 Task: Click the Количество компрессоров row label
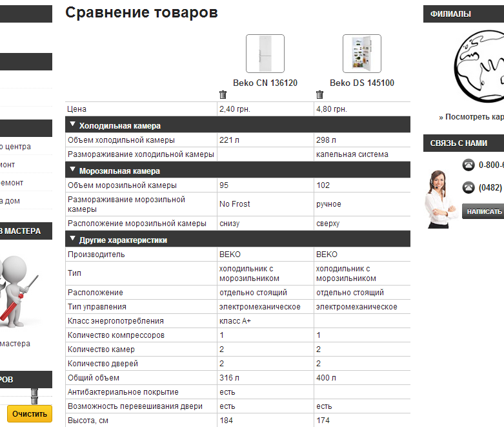pos(116,335)
